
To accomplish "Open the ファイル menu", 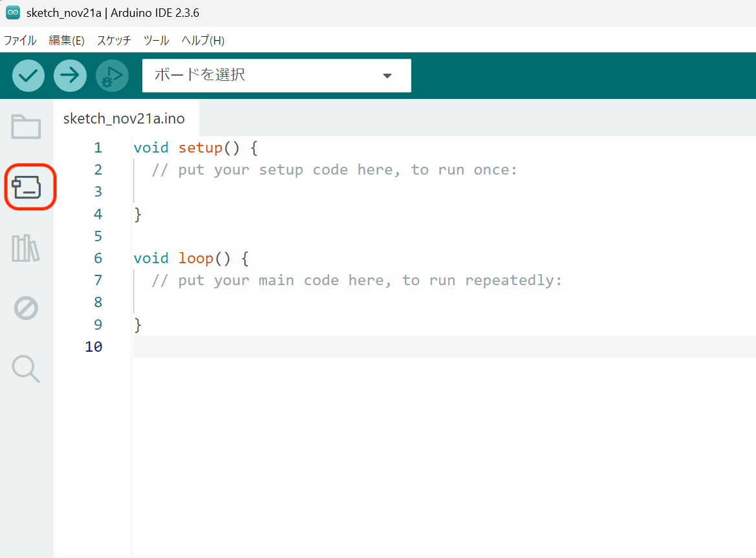I will [x=20, y=40].
